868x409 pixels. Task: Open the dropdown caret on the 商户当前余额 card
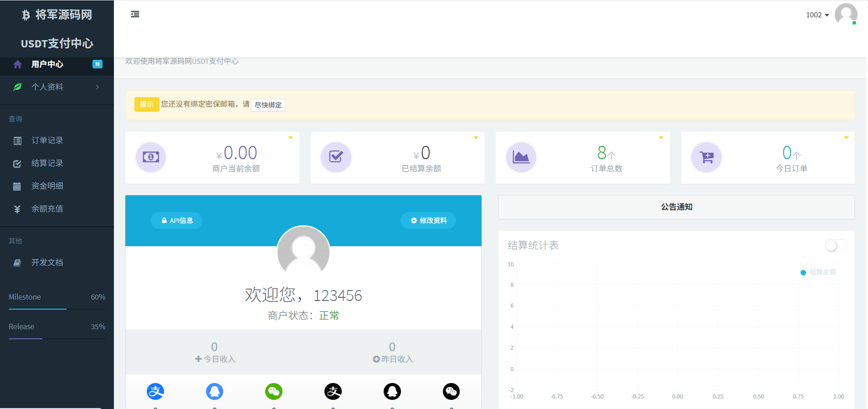[x=290, y=138]
